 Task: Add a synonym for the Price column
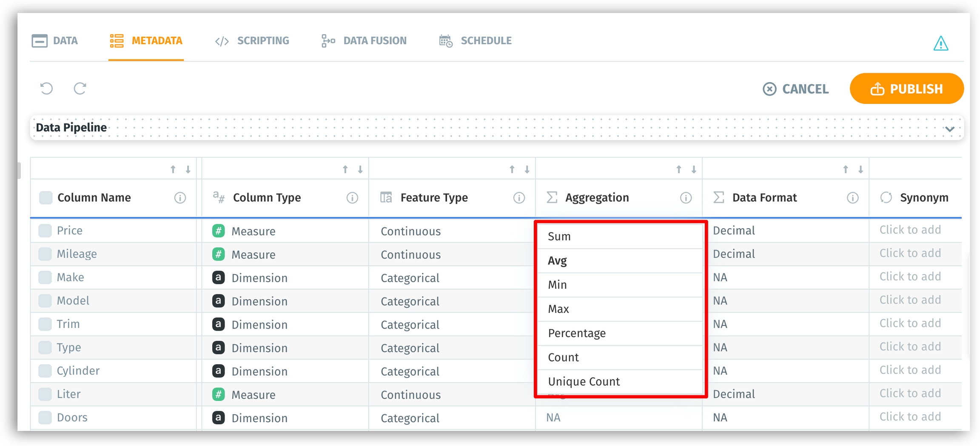pyautogui.click(x=910, y=230)
